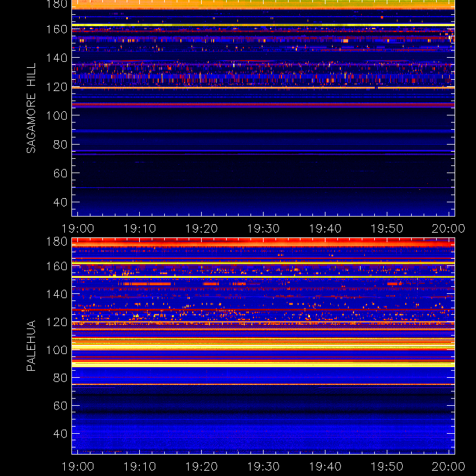Select the 80 tick label on Palehua plot
Viewport: 476px width, 476px height.
tap(60, 378)
